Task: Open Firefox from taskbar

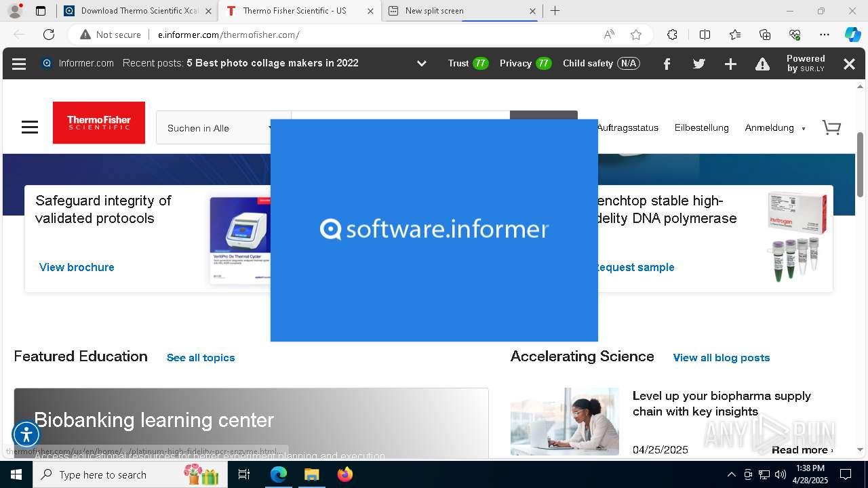Action: coord(344,474)
